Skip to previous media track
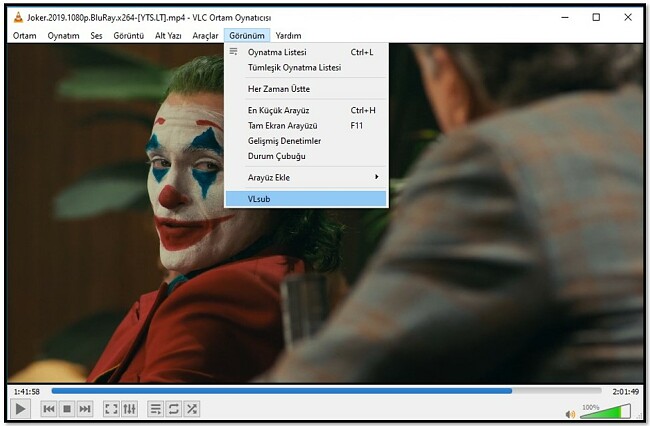 tap(49, 409)
